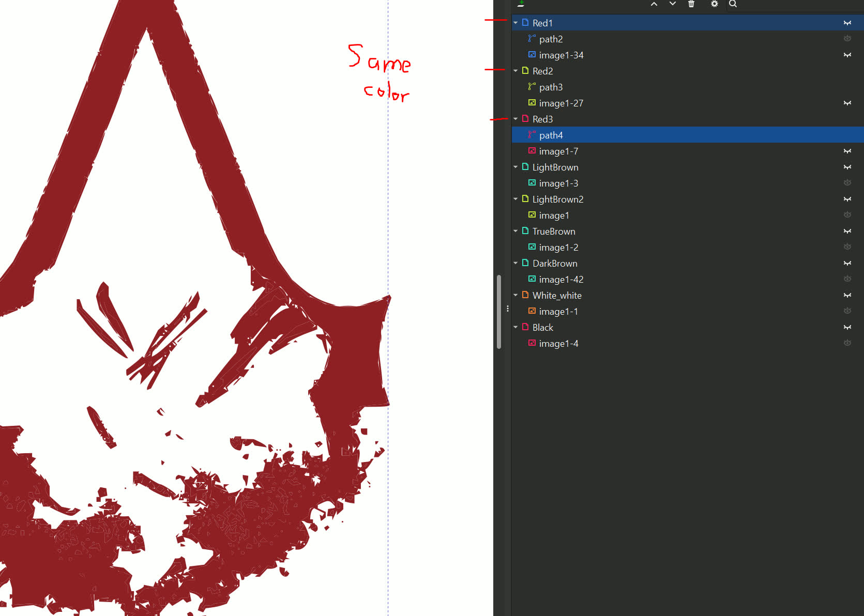Unhide the image1-34 object
The width and height of the screenshot is (864, 616).
847,55
